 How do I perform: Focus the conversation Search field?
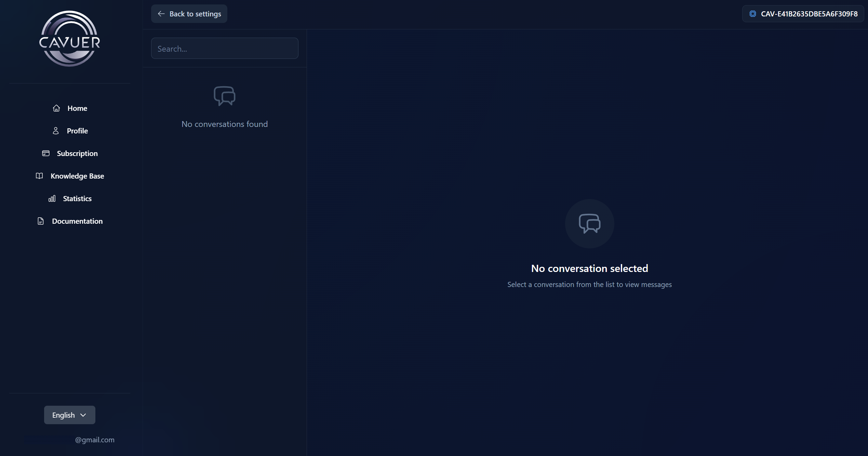(x=225, y=49)
